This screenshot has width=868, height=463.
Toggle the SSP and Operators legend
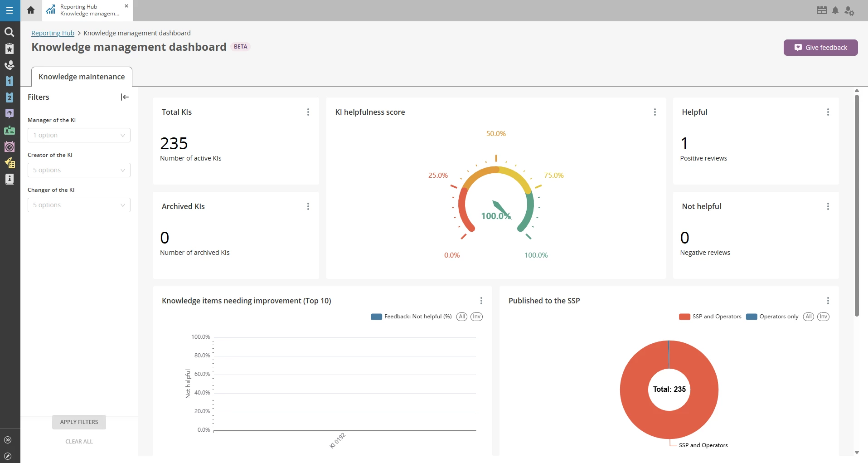[710, 317]
